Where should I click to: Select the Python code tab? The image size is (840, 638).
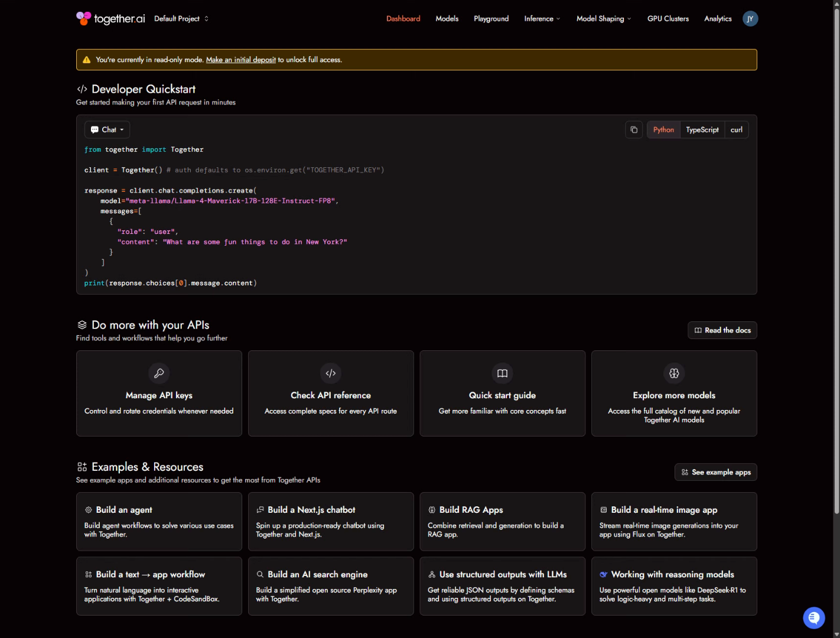click(663, 130)
